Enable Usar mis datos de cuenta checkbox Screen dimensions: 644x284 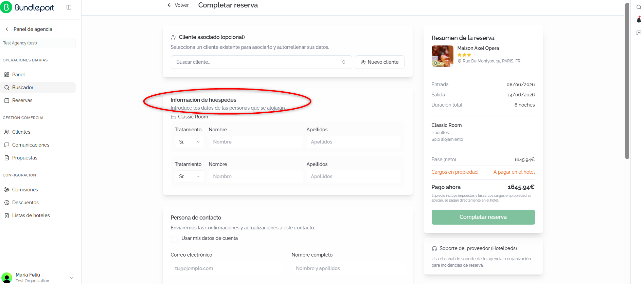tap(174, 239)
